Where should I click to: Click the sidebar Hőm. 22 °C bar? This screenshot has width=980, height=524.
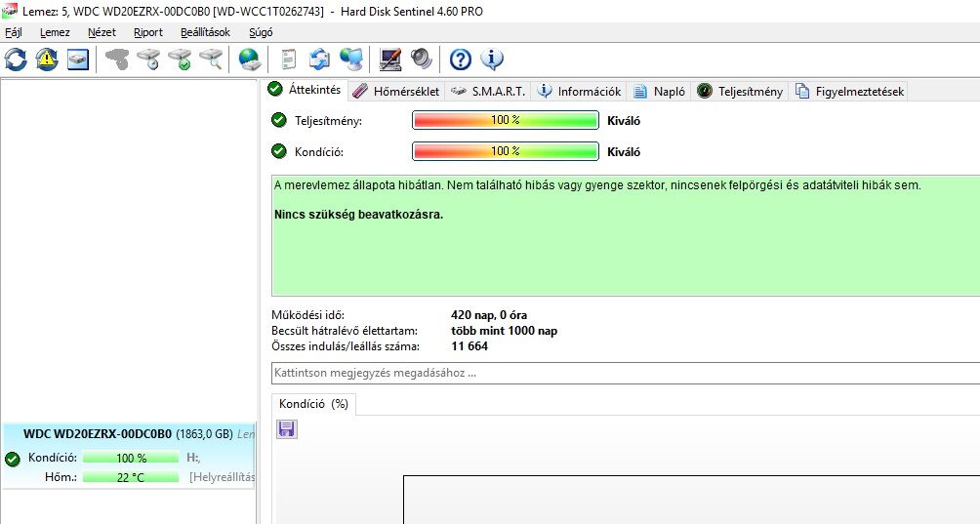click(x=131, y=477)
